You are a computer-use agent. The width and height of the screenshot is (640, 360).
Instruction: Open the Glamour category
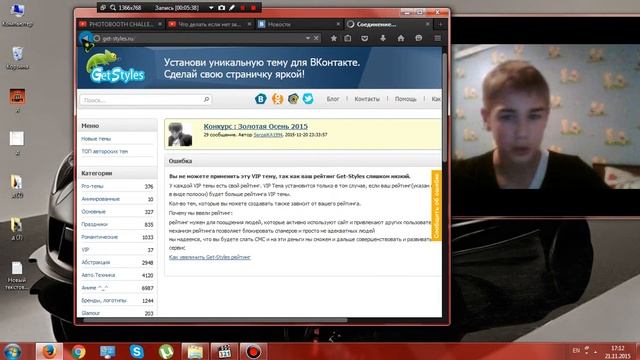click(90, 313)
